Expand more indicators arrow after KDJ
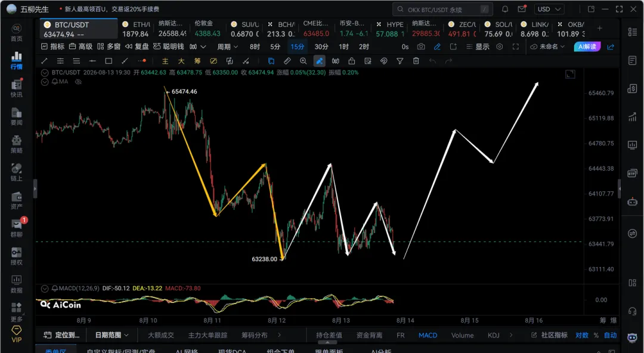This screenshot has width=644, height=353. (511, 335)
